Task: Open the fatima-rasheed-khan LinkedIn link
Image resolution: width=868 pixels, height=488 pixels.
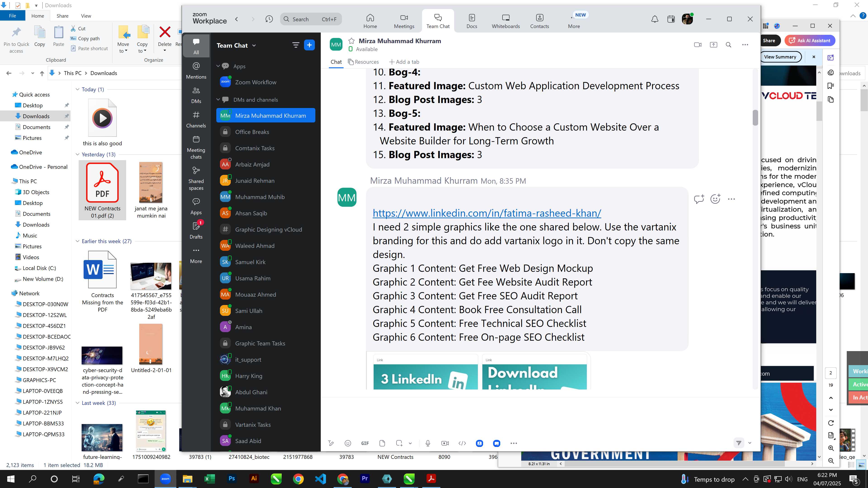Action: click(x=487, y=213)
